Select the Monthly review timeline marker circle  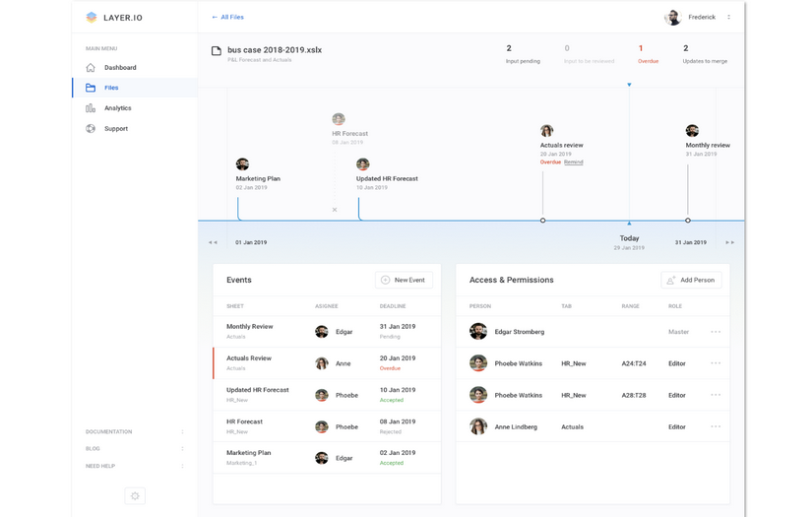click(x=688, y=221)
